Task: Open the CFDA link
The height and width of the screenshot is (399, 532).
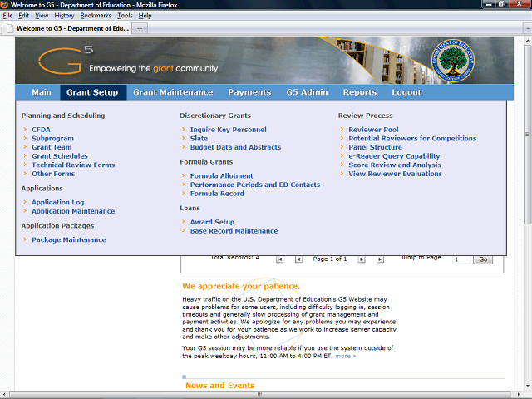Action: pyautogui.click(x=41, y=130)
